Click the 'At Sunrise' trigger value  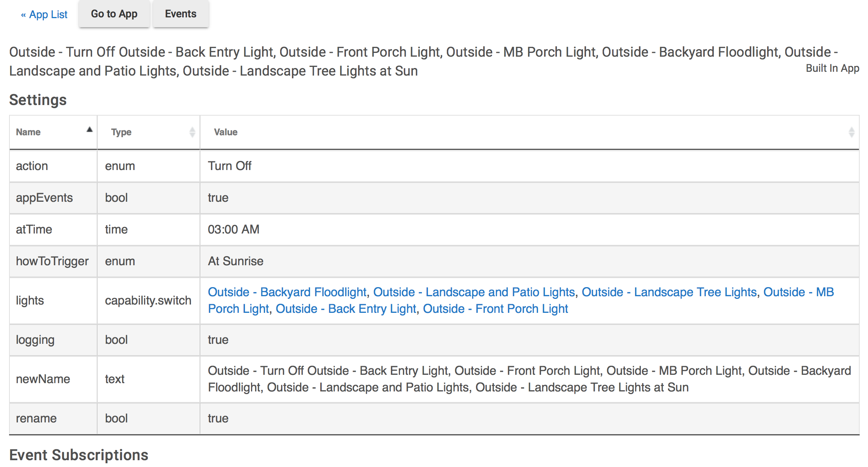click(x=236, y=261)
